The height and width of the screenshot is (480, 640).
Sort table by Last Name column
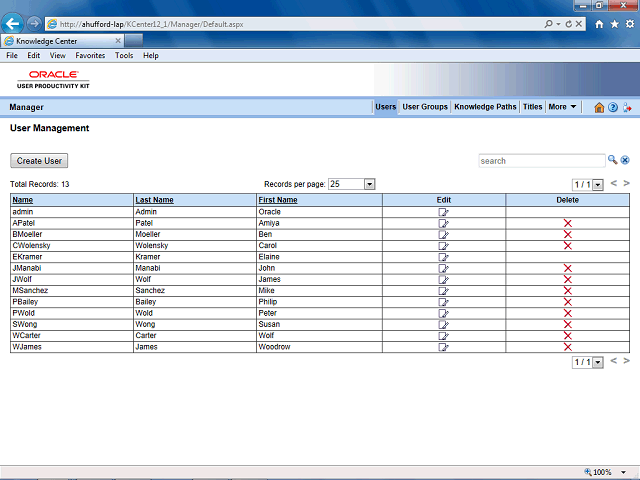[x=154, y=200]
